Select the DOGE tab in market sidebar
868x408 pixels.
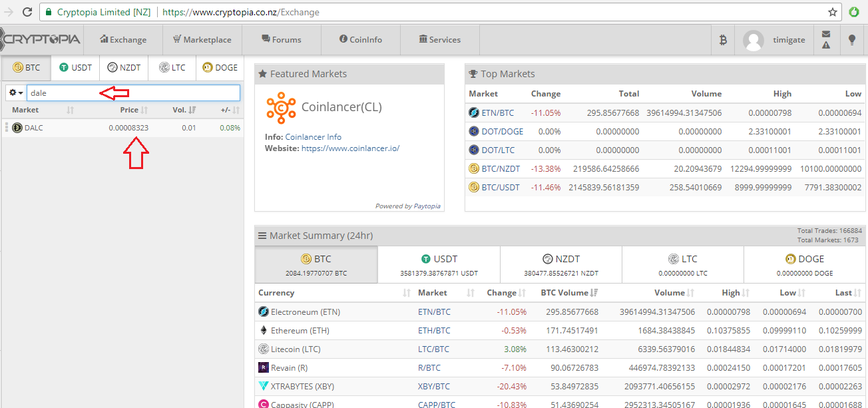point(220,67)
